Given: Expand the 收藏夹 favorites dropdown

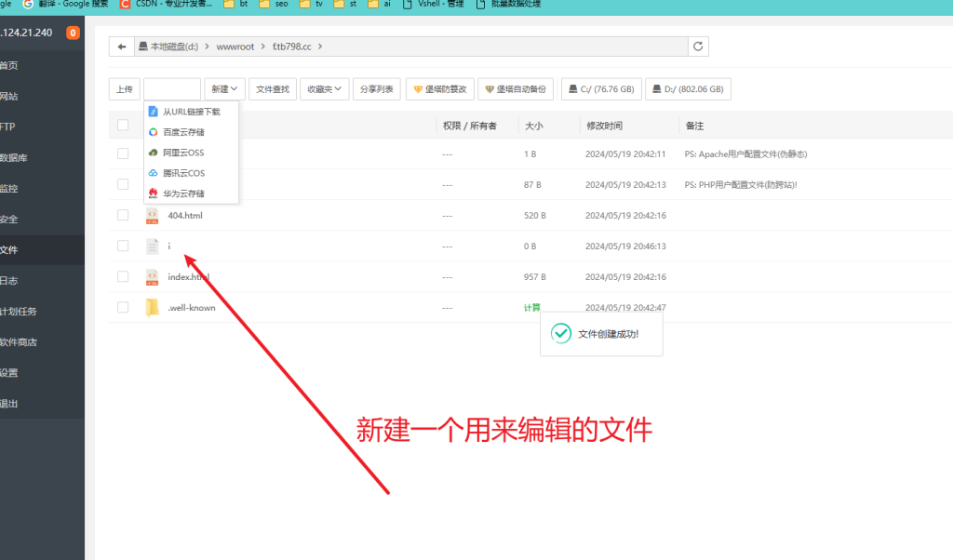Looking at the screenshot, I should (324, 89).
